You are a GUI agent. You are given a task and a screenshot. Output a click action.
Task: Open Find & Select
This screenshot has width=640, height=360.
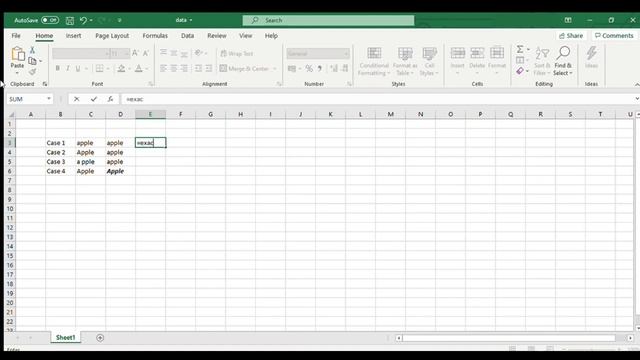563,60
